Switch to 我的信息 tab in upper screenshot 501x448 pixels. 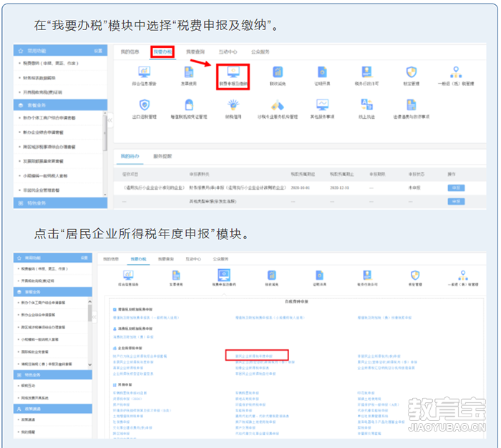click(x=130, y=52)
